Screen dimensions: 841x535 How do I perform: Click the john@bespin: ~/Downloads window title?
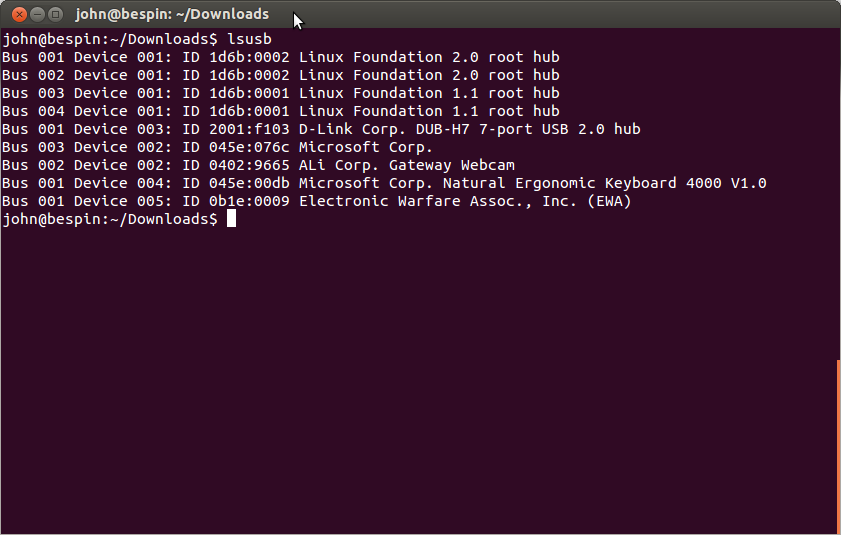(x=172, y=14)
